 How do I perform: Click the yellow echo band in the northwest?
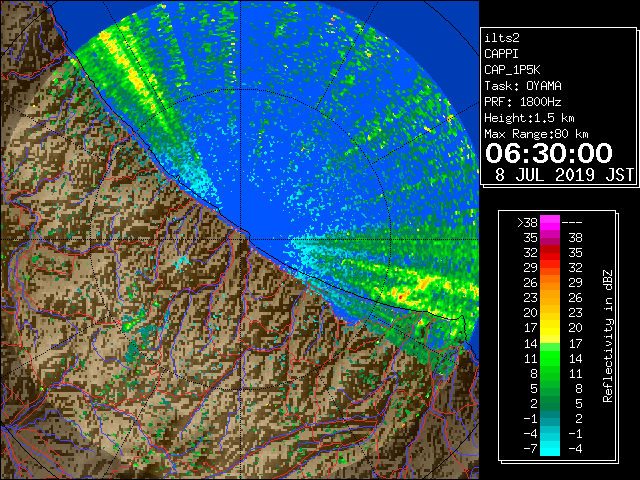pyautogui.click(x=131, y=71)
